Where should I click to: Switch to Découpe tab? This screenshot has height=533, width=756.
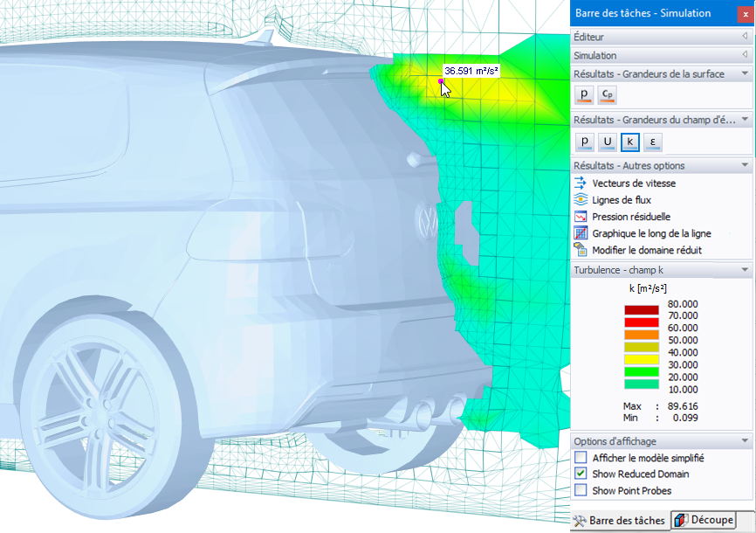coord(704,520)
